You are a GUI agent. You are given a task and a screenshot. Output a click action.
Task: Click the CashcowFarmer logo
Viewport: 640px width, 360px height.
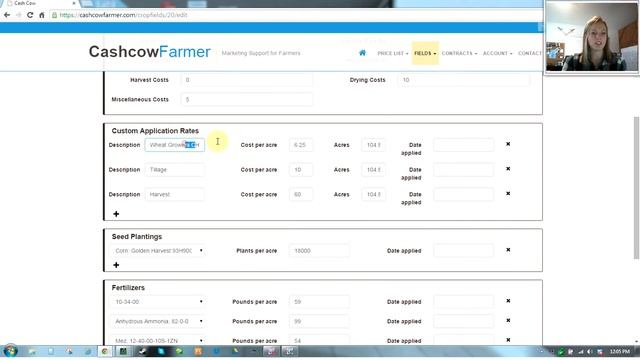(x=149, y=52)
